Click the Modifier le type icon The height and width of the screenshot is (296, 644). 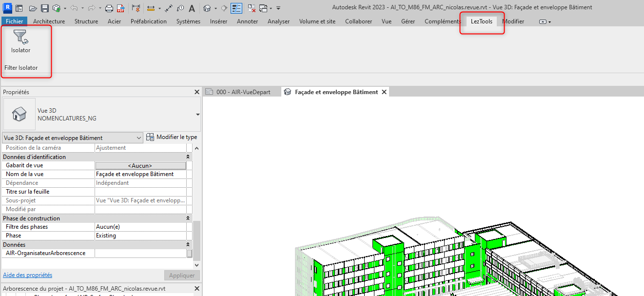(150, 138)
